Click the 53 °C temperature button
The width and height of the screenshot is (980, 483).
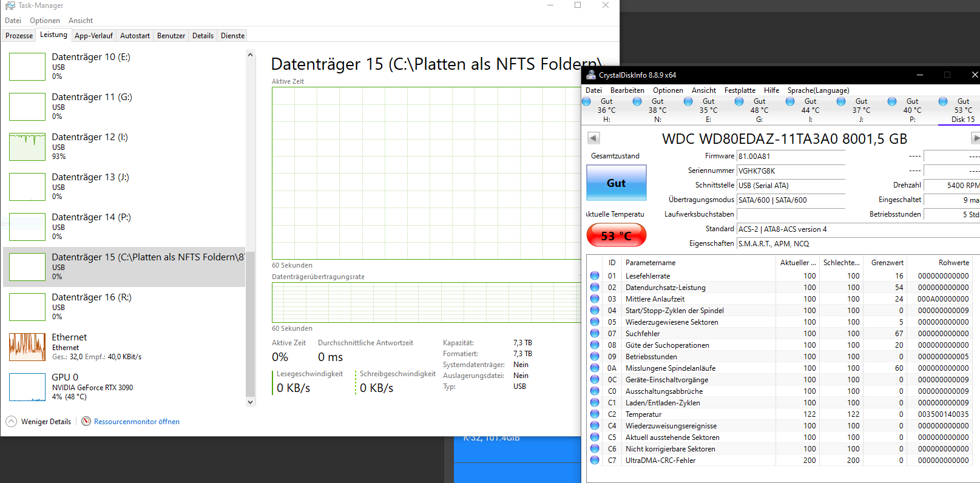pyautogui.click(x=616, y=235)
